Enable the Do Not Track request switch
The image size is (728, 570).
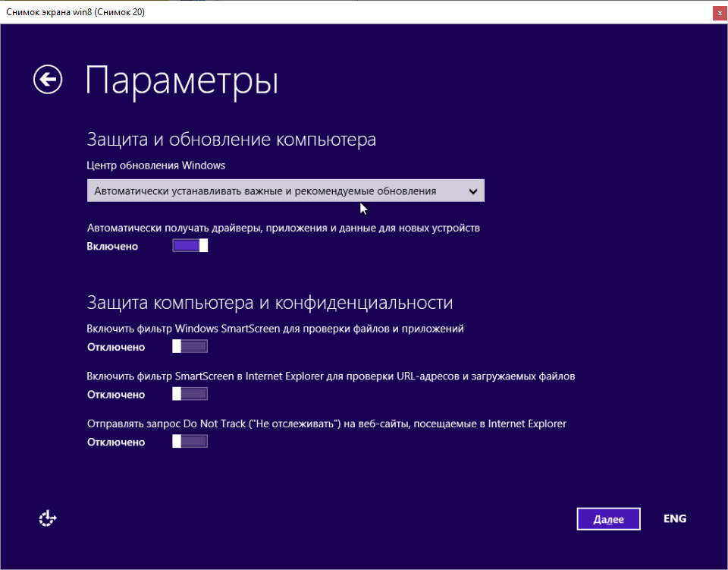click(x=190, y=441)
